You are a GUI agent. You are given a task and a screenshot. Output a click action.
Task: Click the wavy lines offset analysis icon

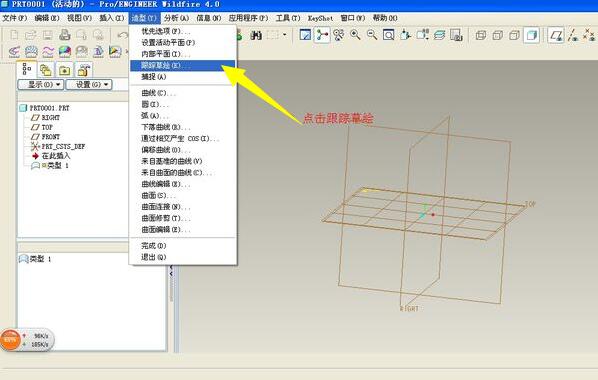coord(48,51)
